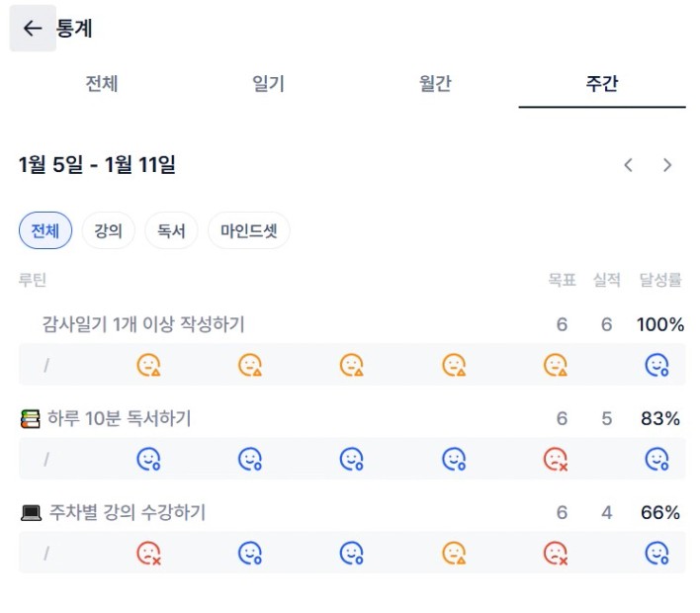Image resolution: width=700 pixels, height=613 pixels.
Task: Click the 1월 5일 - 1월 11일 date range
Action: pyautogui.click(x=97, y=165)
